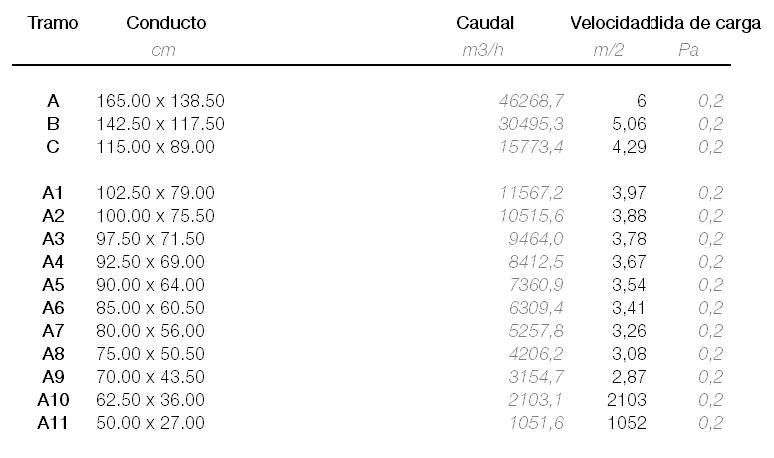Select the 1051,6 flow value
The image size is (774, 458).
tap(537, 423)
